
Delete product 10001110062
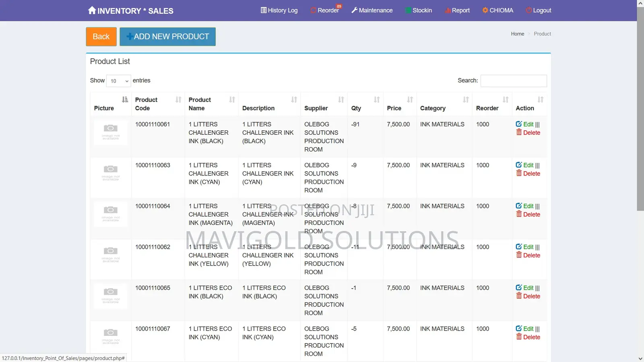(x=528, y=255)
